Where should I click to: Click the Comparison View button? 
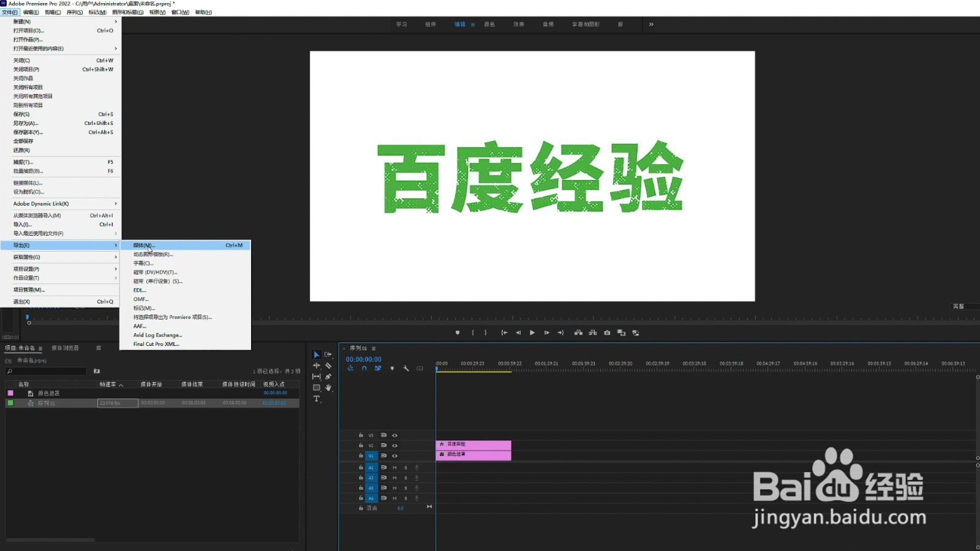coord(622,332)
